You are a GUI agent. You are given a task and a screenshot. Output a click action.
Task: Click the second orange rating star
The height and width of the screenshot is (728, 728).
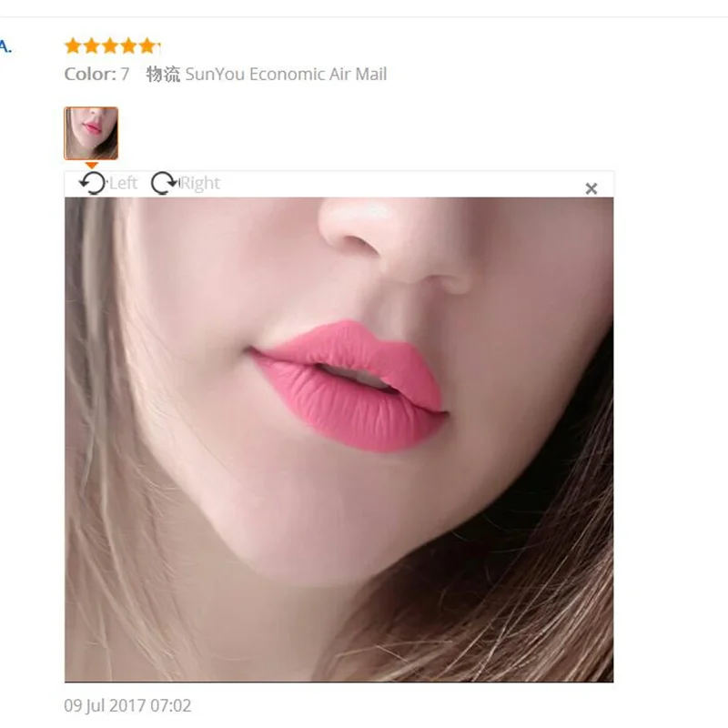pos(92,46)
